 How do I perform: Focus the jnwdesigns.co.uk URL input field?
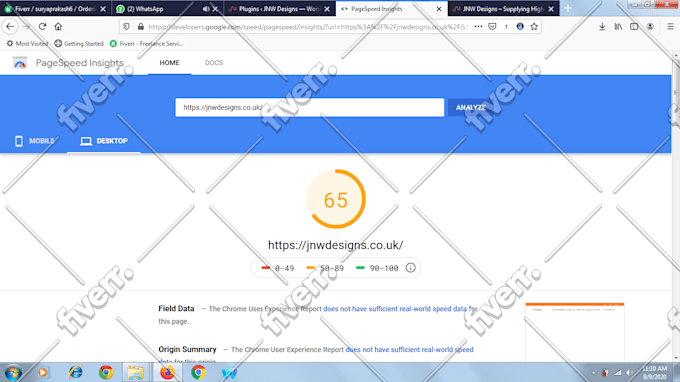(x=309, y=108)
